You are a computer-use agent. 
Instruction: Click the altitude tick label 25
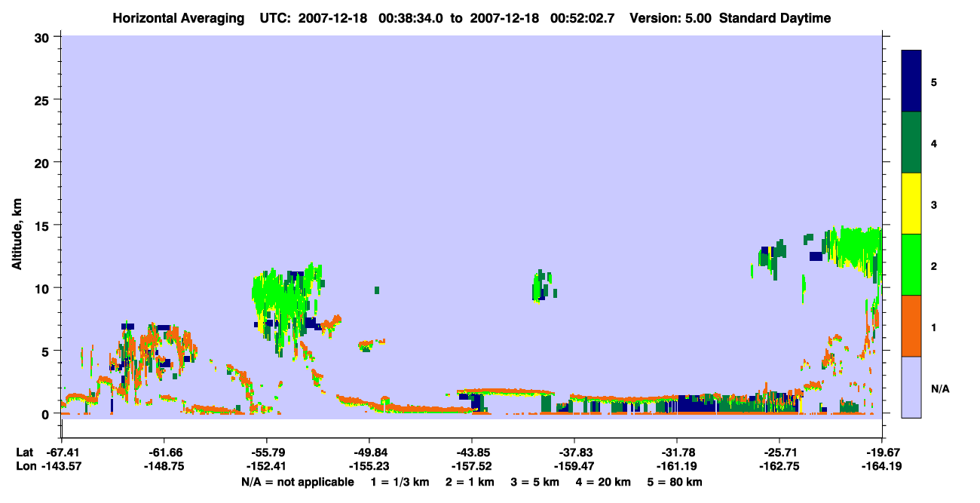tap(44, 100)
